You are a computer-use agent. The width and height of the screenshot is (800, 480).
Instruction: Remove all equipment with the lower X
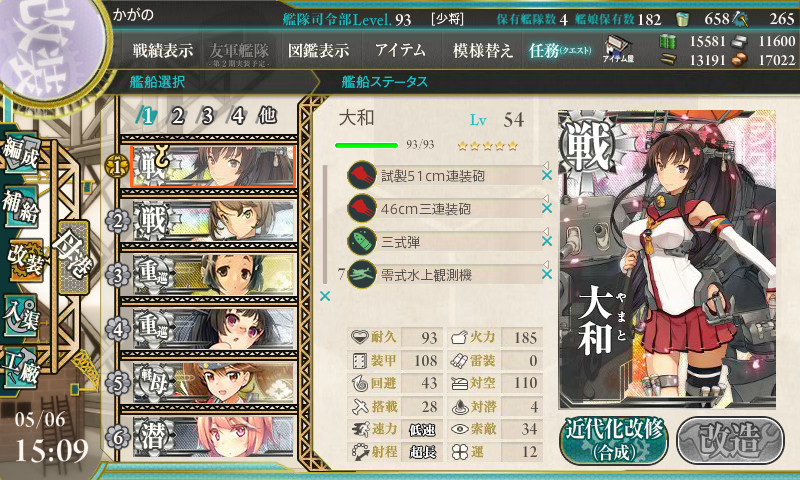(x=325, y=296)
